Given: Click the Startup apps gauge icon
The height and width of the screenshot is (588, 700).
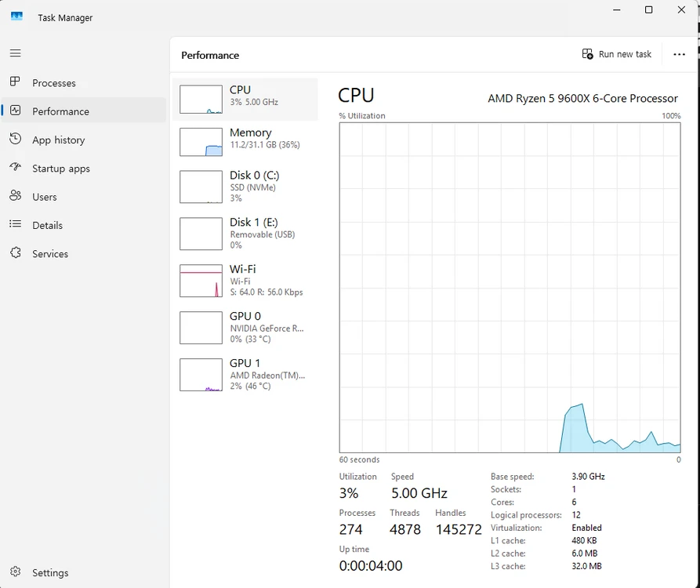Looking at the screenshot, I should (x=15, y=167).
